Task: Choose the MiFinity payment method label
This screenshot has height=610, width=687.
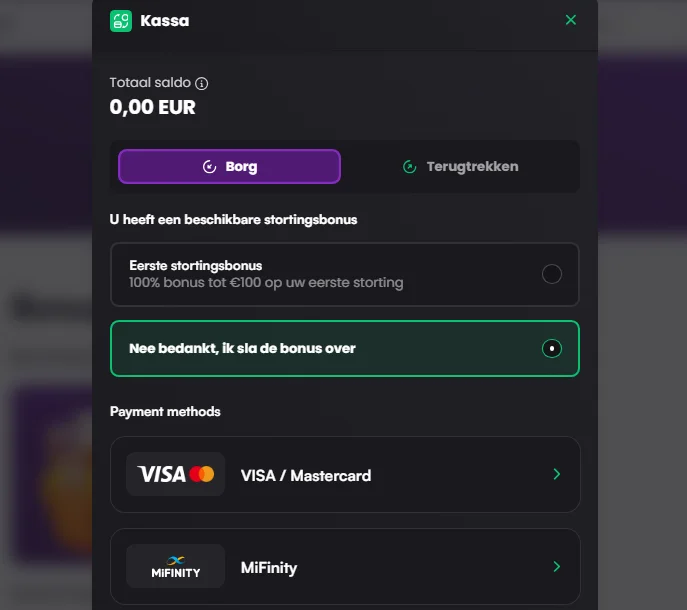Action: (x=269, y=568)
